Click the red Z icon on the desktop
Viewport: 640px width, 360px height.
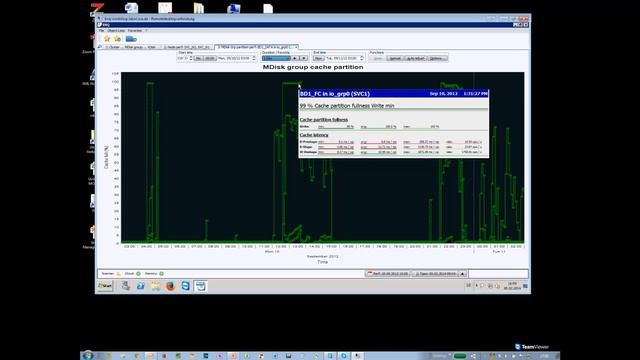(x=97, y=8)
